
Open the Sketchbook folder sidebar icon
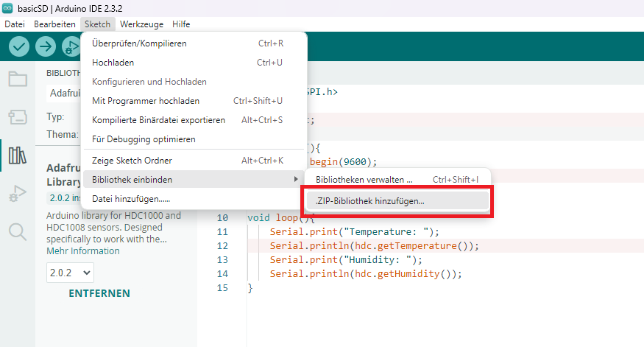[17, 80]
